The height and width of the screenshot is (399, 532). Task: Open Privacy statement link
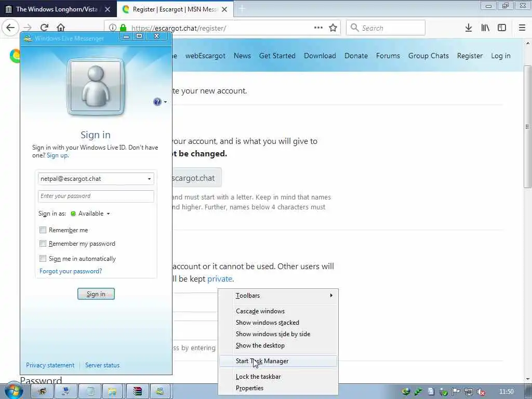click(50, 365)
